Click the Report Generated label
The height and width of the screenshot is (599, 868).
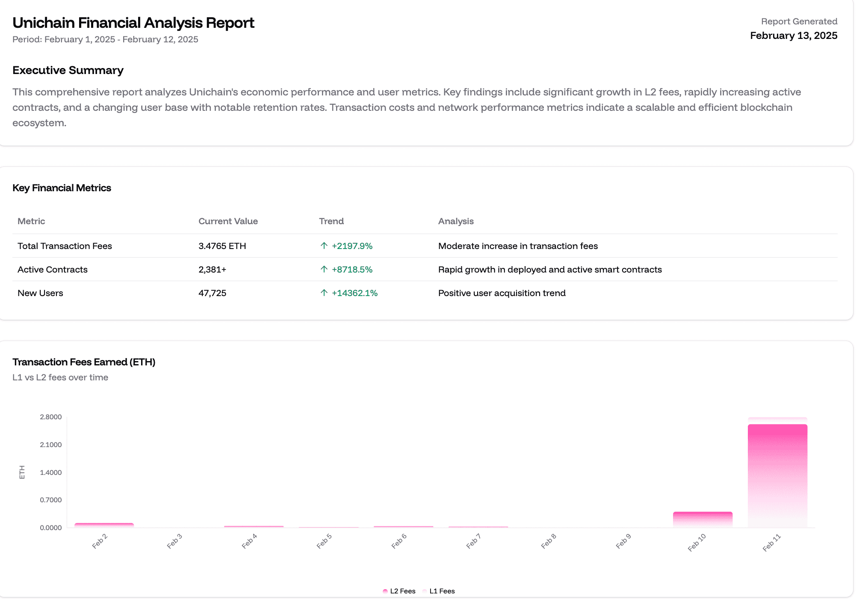(799, 21)
